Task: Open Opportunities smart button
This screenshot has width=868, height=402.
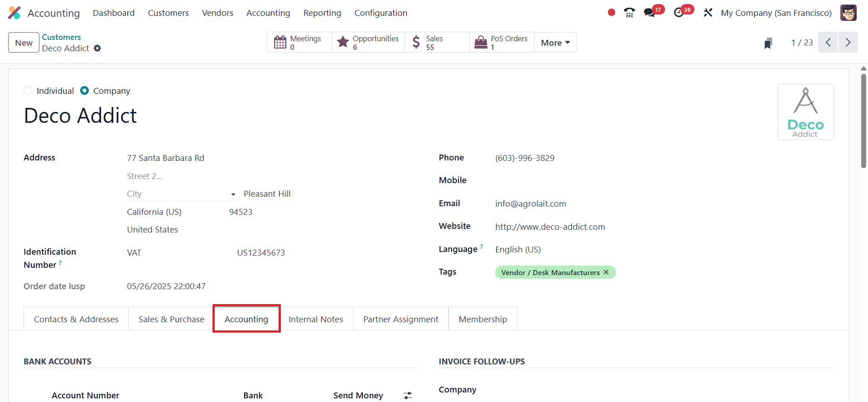Action: pyautogui.click(x=368, y=43)
